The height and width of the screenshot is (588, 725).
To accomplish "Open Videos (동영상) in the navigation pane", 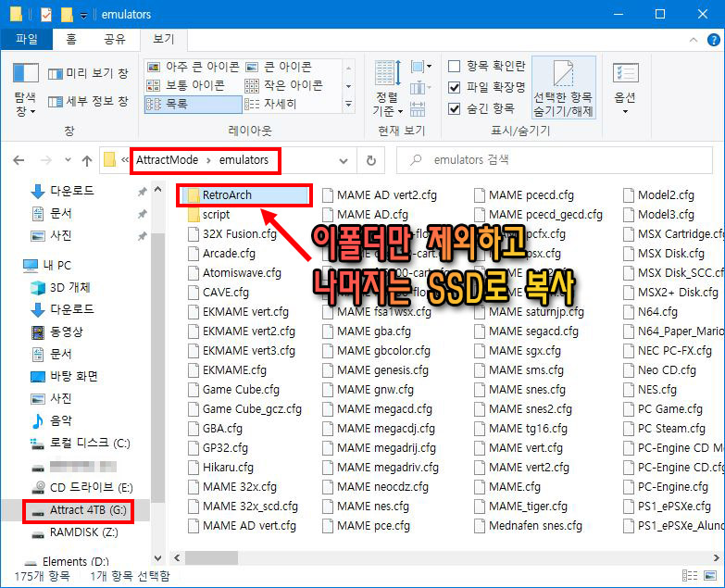I will tap(66, 332).
